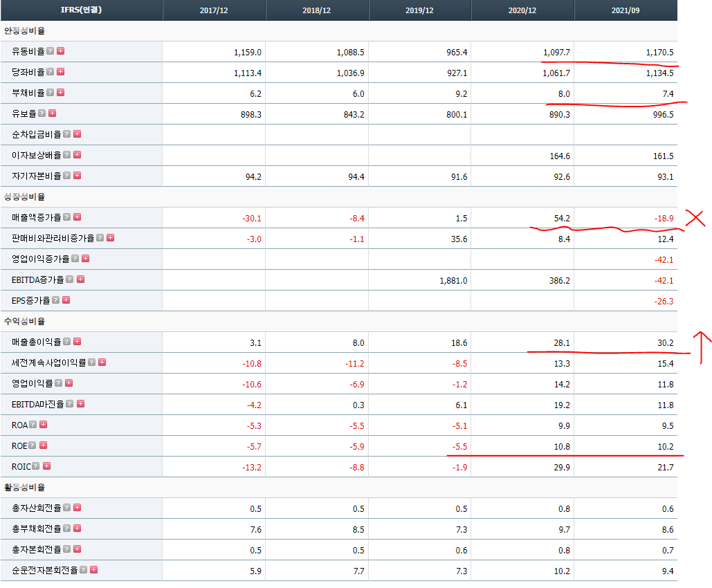Select the 성장성비율 section heading

pos(24,197)
